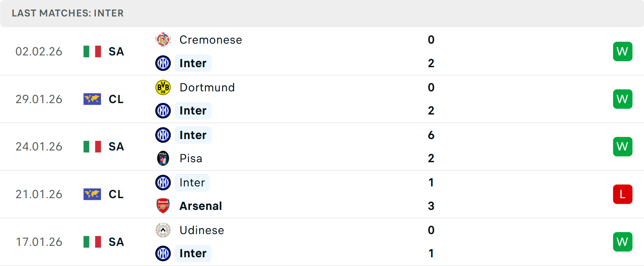Screen dimensions: 644x266
Task: Select Inter name in Udinese match
Action: tap(193, 253)
